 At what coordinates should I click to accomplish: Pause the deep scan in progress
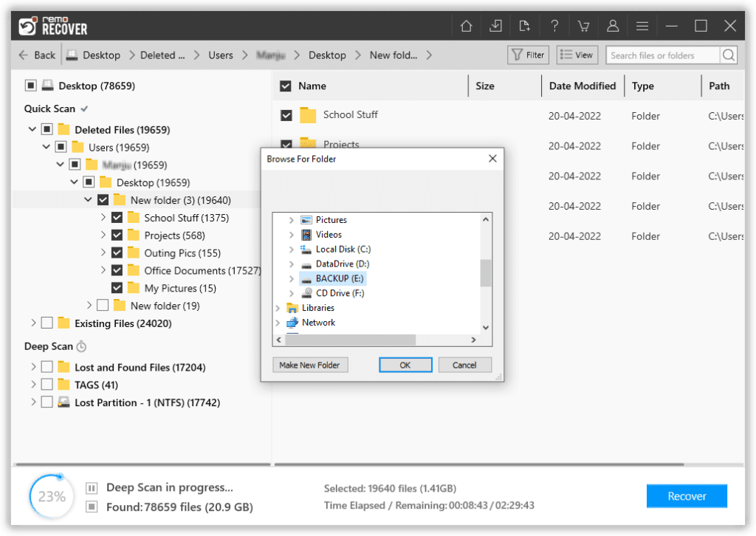(x=92, y=488)
